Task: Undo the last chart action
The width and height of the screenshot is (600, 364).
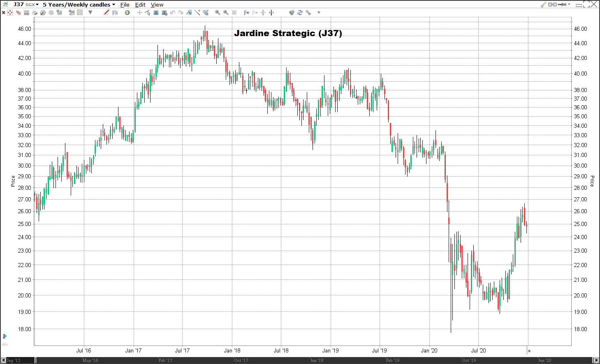Action: pos(172,12)
